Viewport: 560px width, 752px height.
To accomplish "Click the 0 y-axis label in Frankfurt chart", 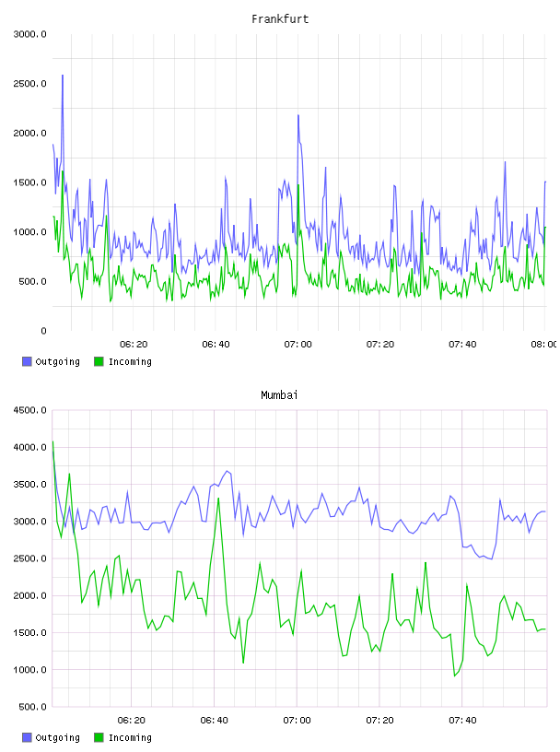I will coord(43,331).
